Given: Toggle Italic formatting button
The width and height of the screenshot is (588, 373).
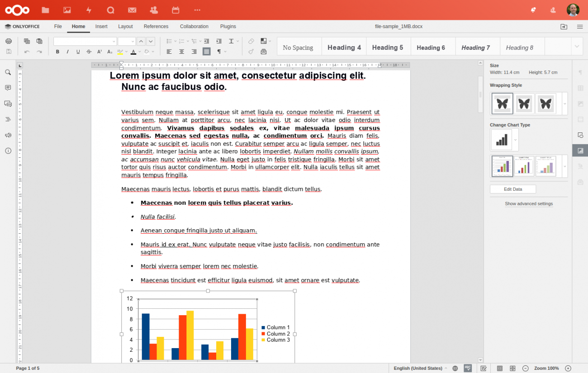Looking at the screenshot, I should pyautogui.click(x=68, y=52).
